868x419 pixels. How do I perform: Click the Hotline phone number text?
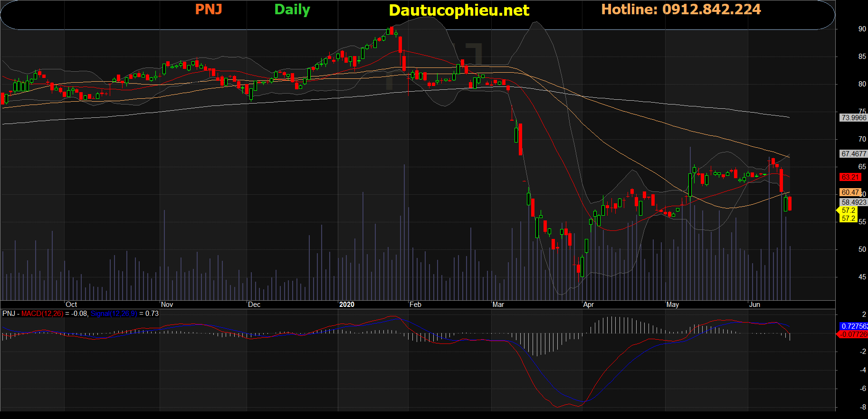coord(681,10)
